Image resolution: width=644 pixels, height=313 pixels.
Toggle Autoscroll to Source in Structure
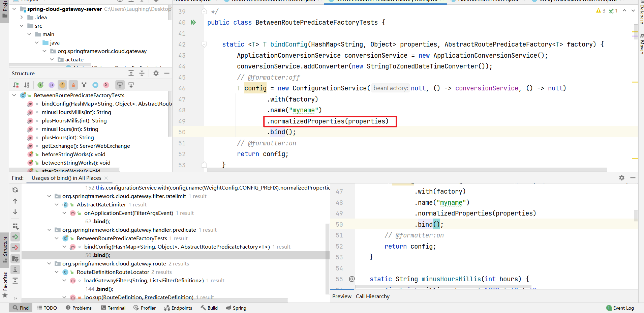120,85
